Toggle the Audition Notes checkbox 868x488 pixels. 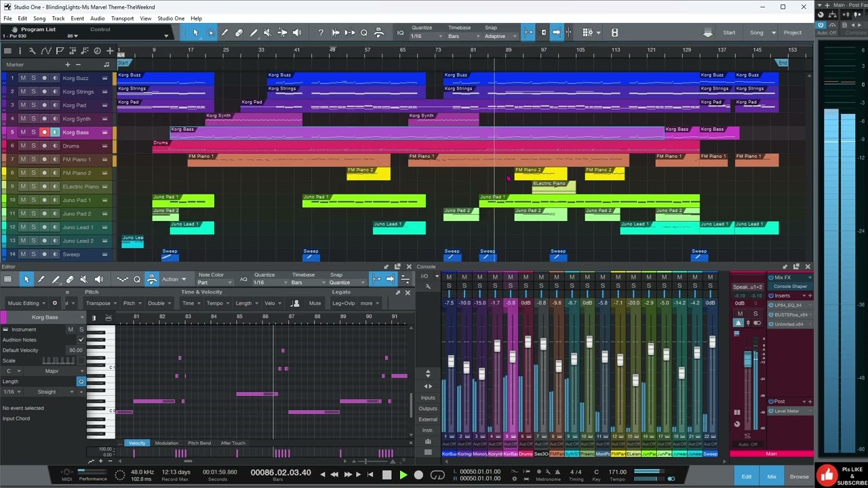pyautogui.click(x=81, y=340)
